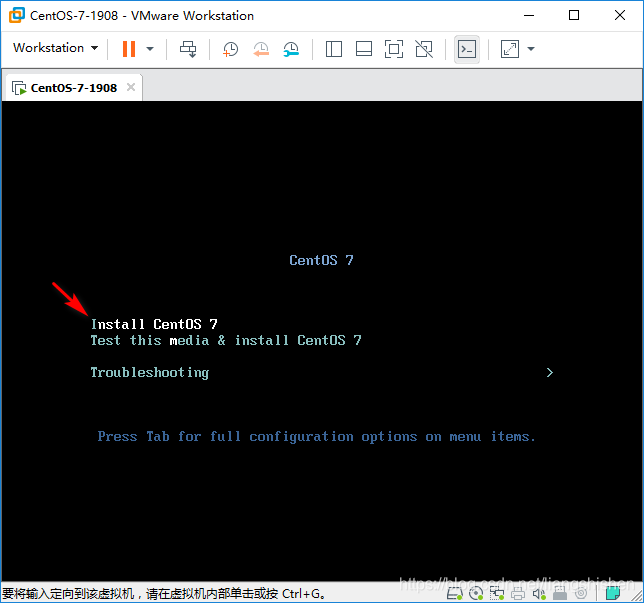Click the printer status icon

518,594
